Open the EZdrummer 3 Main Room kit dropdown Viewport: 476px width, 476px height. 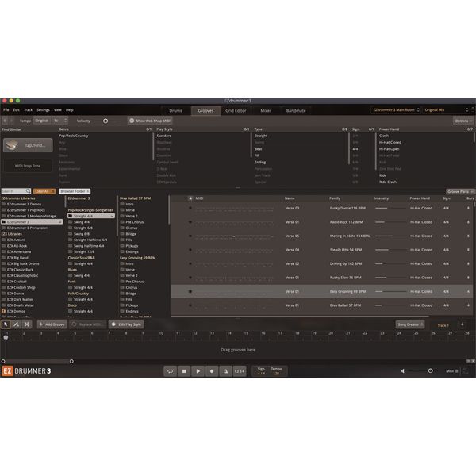coord(396,110)
